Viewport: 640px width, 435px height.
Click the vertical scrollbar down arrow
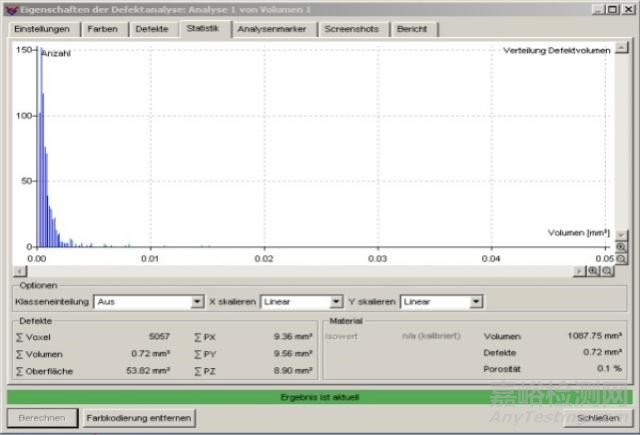click(621, 234)
